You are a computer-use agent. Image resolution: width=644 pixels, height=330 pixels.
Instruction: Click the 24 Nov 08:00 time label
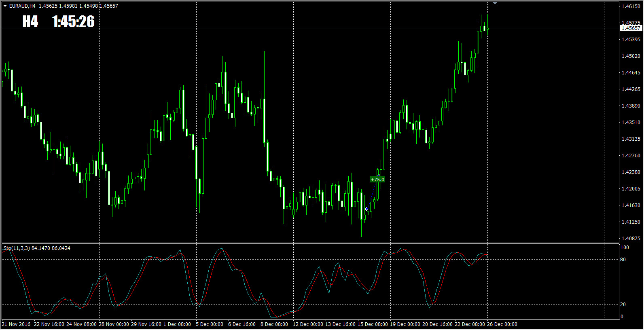point(82,324)
